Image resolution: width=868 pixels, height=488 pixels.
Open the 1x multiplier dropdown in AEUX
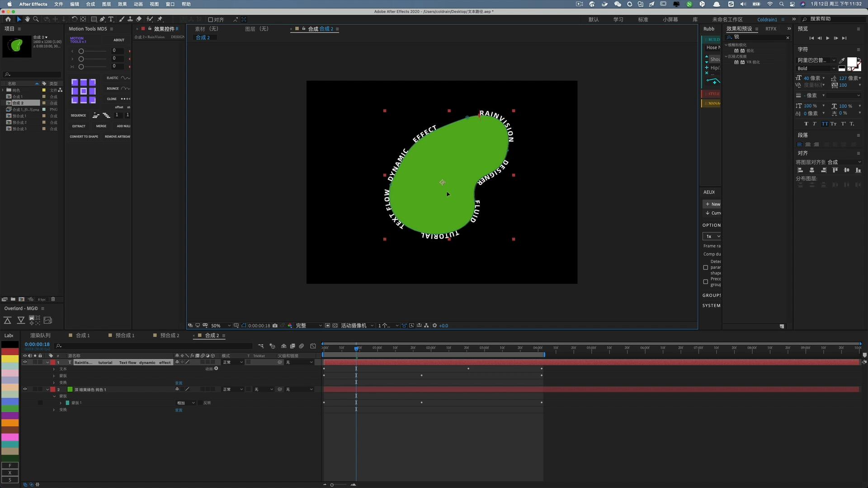(712, 236)
